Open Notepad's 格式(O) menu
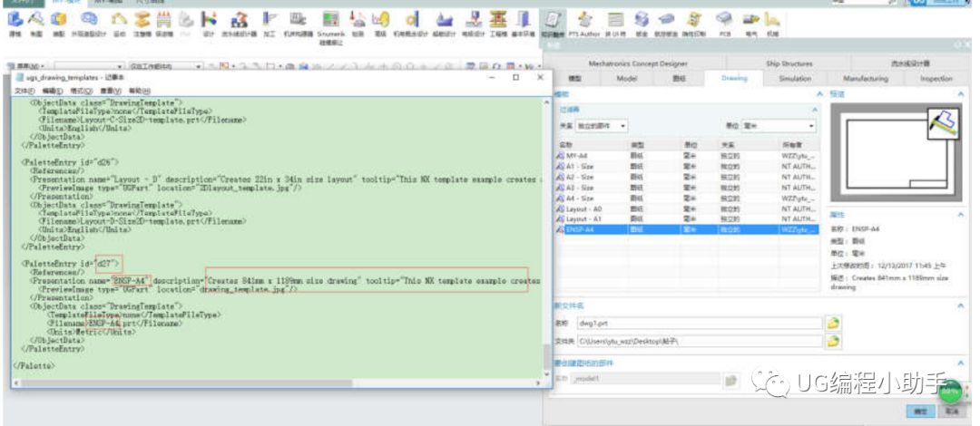The image size is (980, 426). tap(83, 92)
